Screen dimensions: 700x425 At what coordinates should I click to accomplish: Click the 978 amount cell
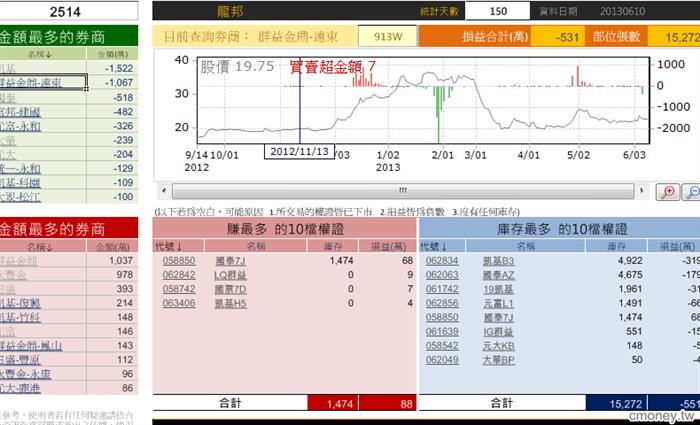(112, 275)
